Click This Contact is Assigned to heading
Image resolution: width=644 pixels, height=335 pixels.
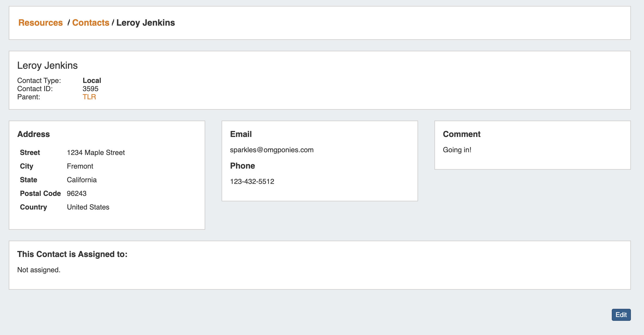click(x=72, y=254)
